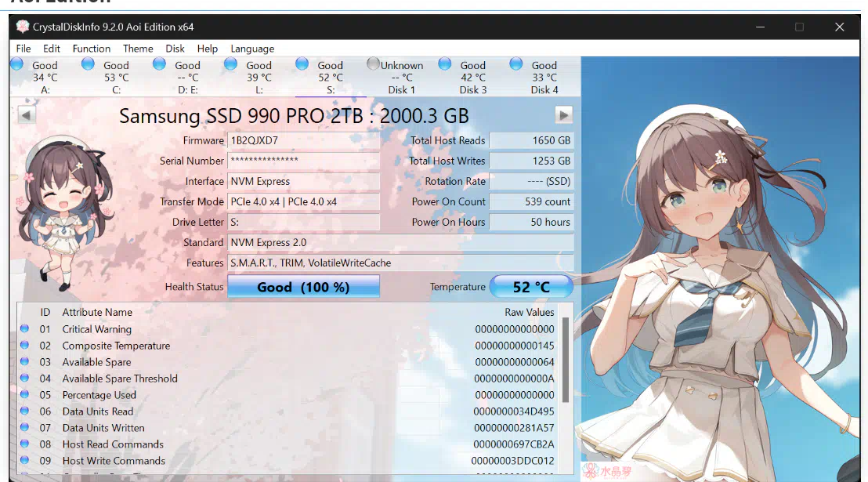The height and width of the screenshot is (482, 868).
Task: Click the Total Host Writes value 1253 GB
Action: [531, 161]
